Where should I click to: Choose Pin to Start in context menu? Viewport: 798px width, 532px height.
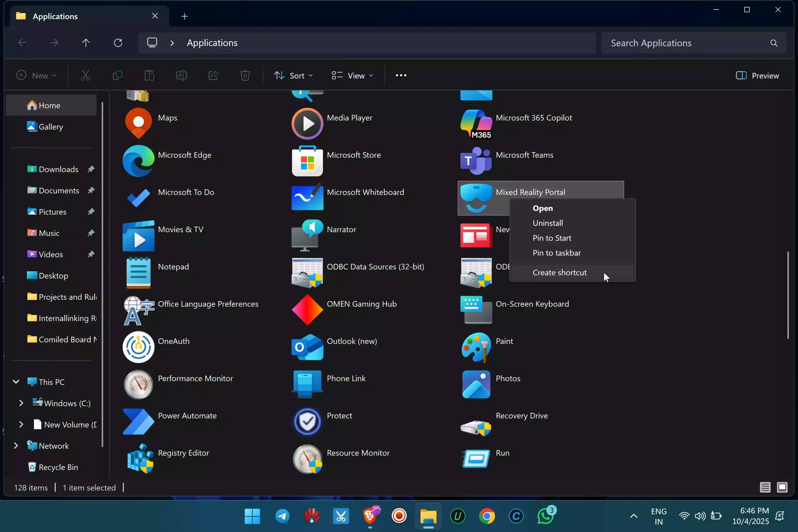(x=552, y=238)
